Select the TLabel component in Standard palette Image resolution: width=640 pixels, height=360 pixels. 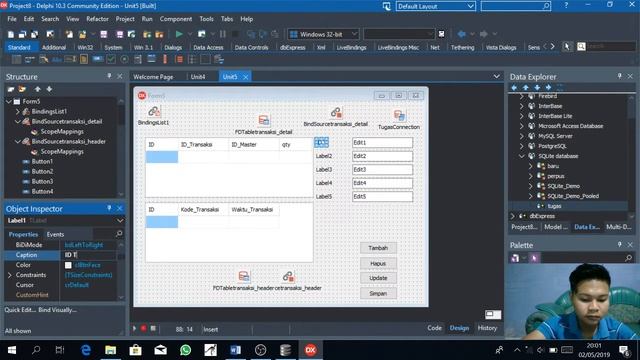57,60
